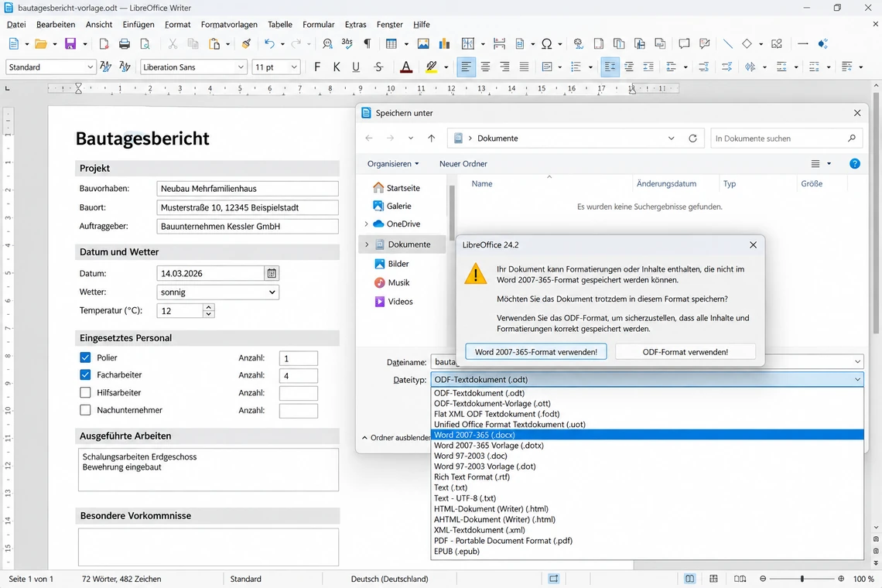The height and width of the screenshot is (588, 882).
Task: Click the Undo arrow icon
Action: (269, 44)
